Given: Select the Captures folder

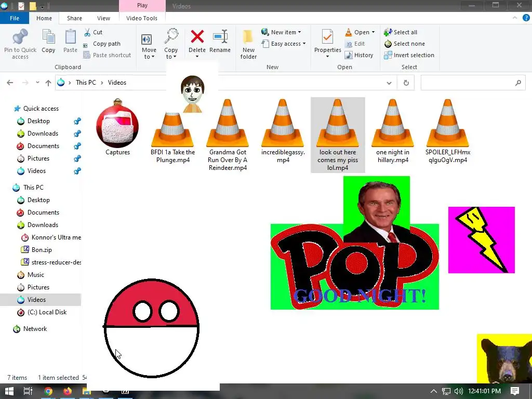Looking at the screenshot, I should pos(117,127).
